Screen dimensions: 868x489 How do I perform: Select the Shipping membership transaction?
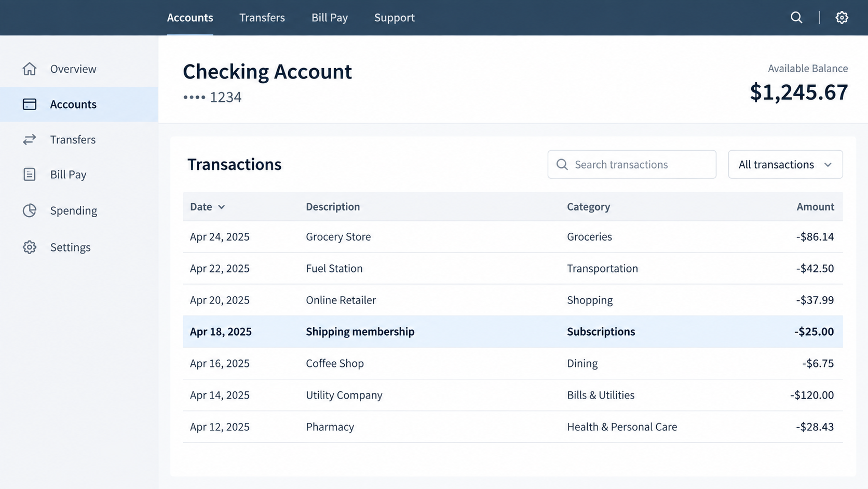point(513,332)
